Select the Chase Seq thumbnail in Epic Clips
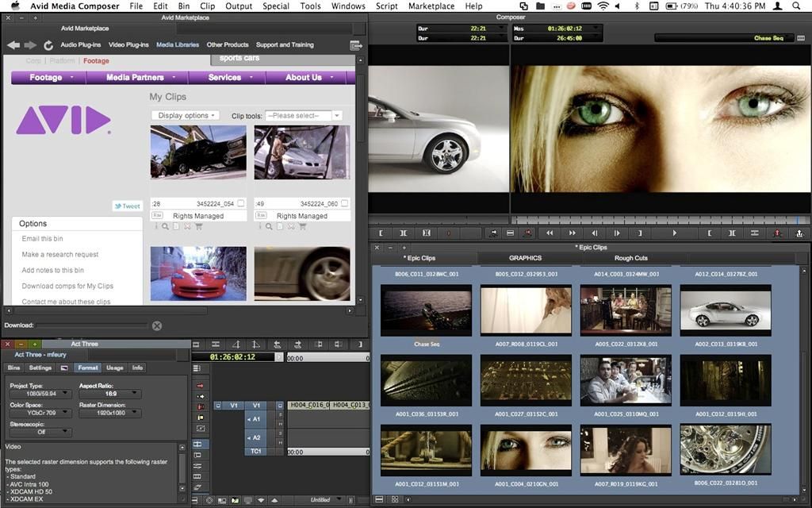Screen dimensions: 812x508 (426, 310)
